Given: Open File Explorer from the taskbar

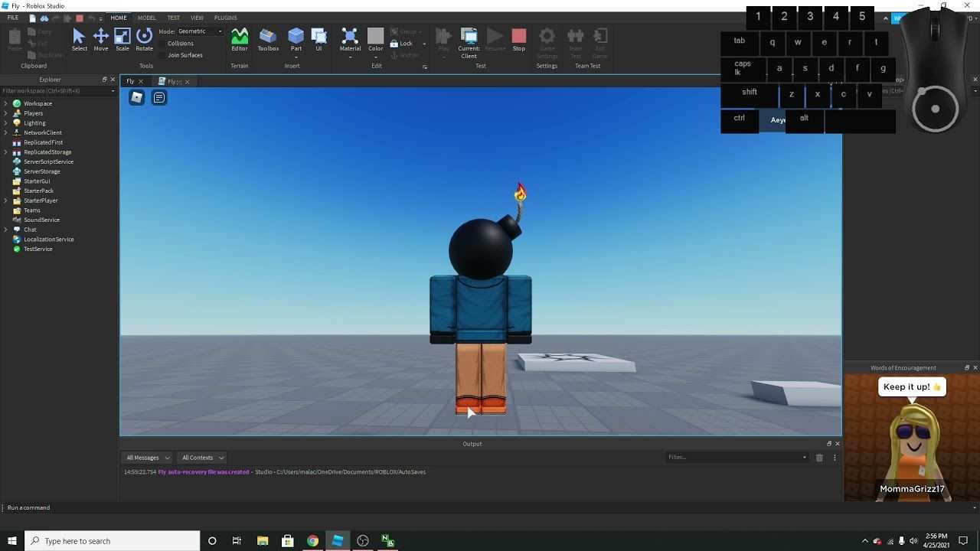Looking at the screenshot, I should (263, 541).
